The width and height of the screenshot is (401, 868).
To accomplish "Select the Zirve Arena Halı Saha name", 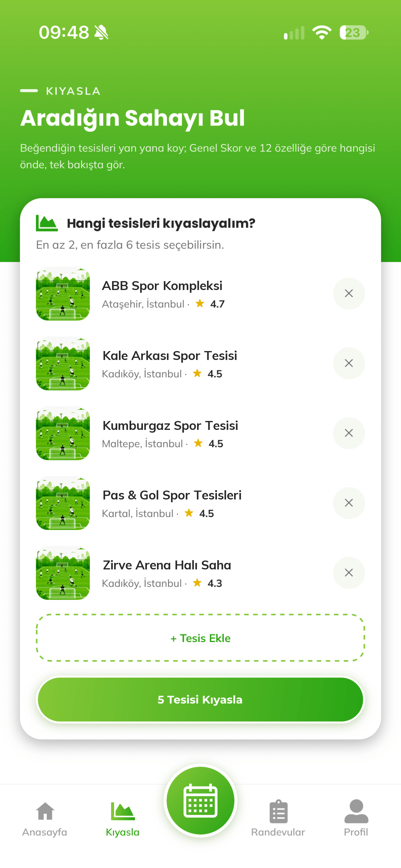I will 167,565.
